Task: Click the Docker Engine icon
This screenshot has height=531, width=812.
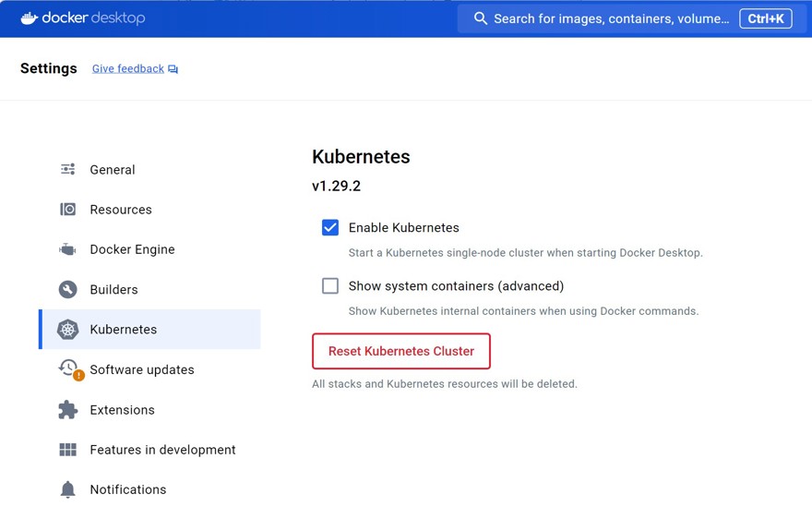Action: 68,249
